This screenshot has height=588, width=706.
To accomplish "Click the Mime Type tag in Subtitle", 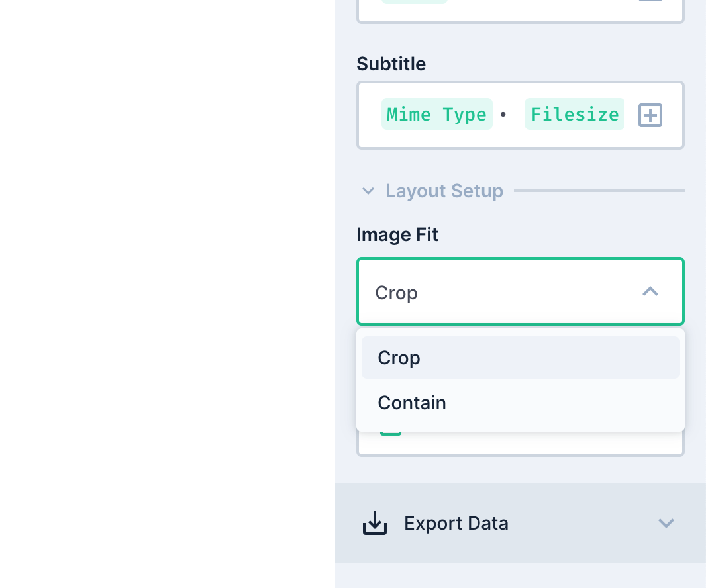I will [436, 115].
